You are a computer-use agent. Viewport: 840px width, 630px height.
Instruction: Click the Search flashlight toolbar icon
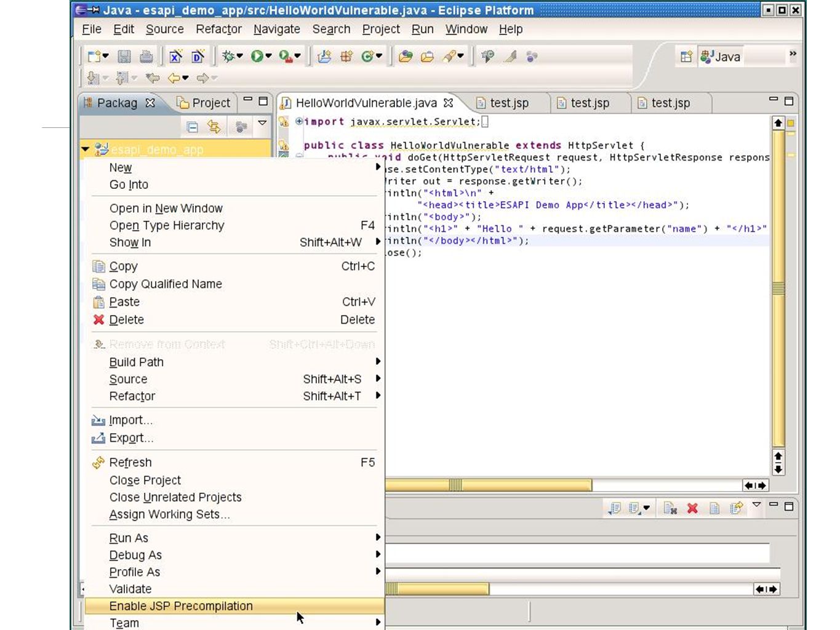[450, 57]
